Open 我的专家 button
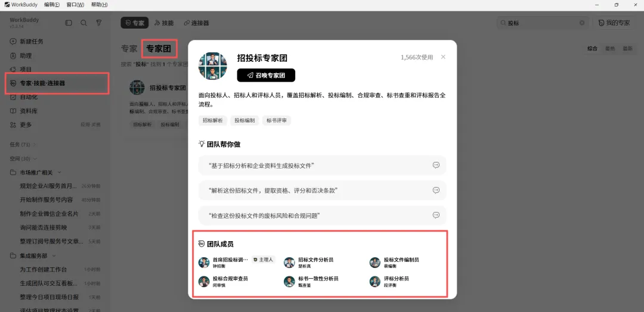 click(x=614, y=23)
